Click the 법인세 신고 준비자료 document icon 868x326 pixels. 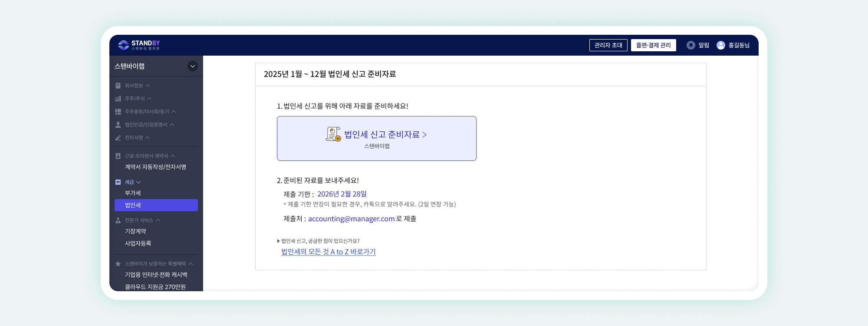click(x=333, y=134)
